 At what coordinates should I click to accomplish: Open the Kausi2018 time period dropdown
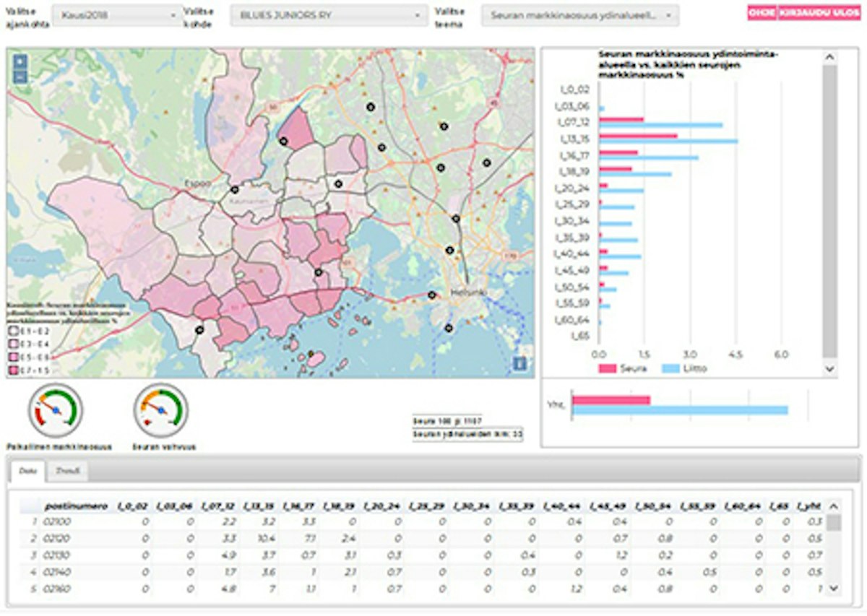point(118,14)
